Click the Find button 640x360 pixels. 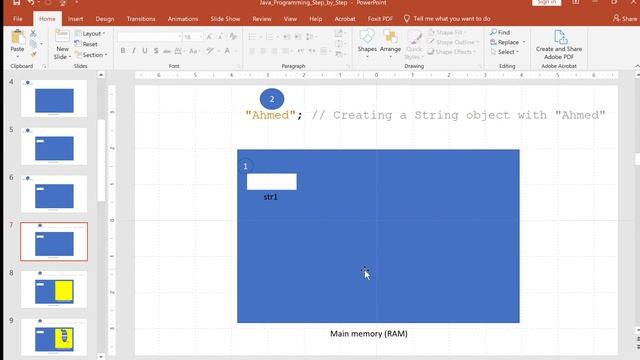(500, 32)
